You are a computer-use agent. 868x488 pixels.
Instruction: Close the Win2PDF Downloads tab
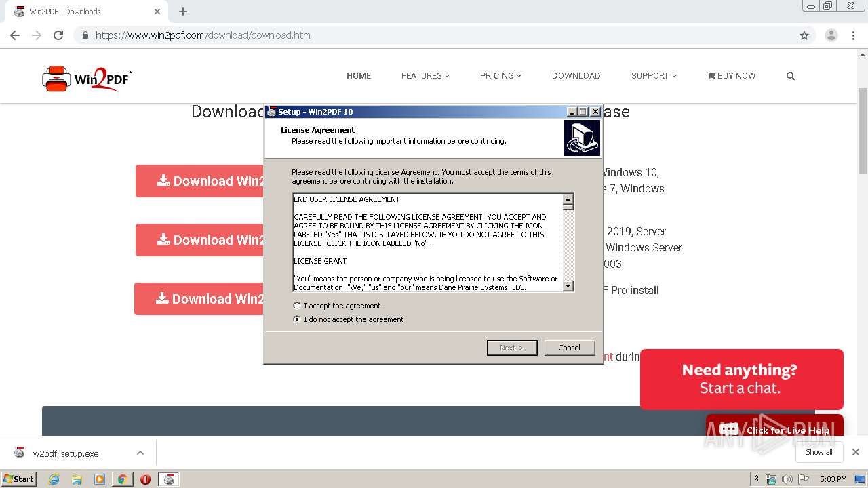[x=157, y=12]
